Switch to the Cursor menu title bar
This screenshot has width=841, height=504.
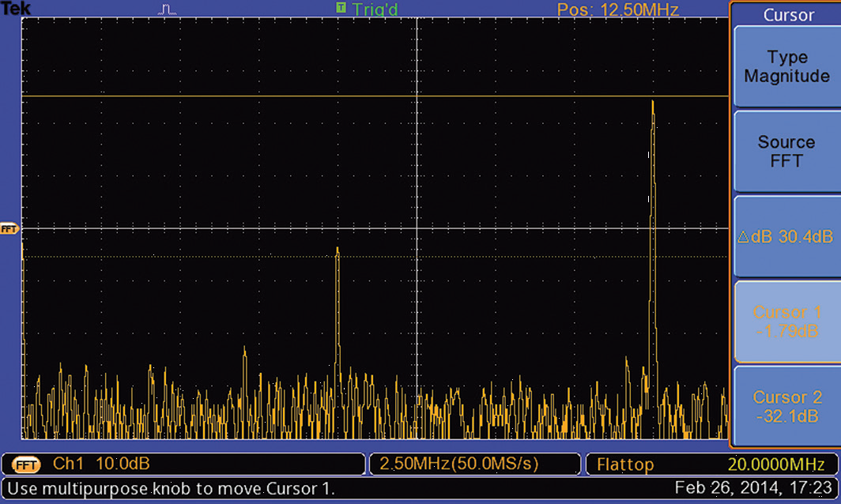[x=787, y=15]
